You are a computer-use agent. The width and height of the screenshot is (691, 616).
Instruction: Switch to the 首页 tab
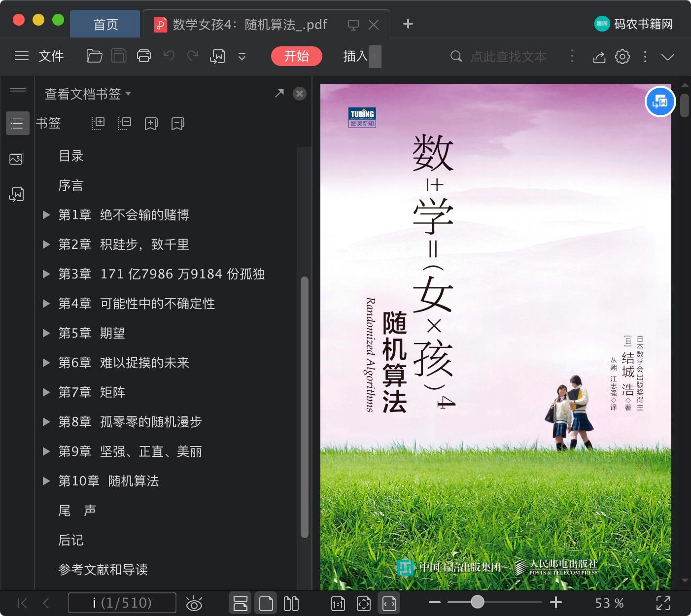(x=105, y=24)
